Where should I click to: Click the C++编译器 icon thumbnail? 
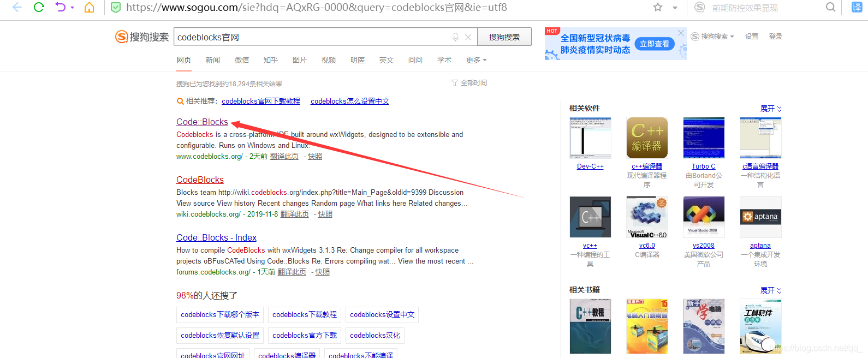[647, 138]
